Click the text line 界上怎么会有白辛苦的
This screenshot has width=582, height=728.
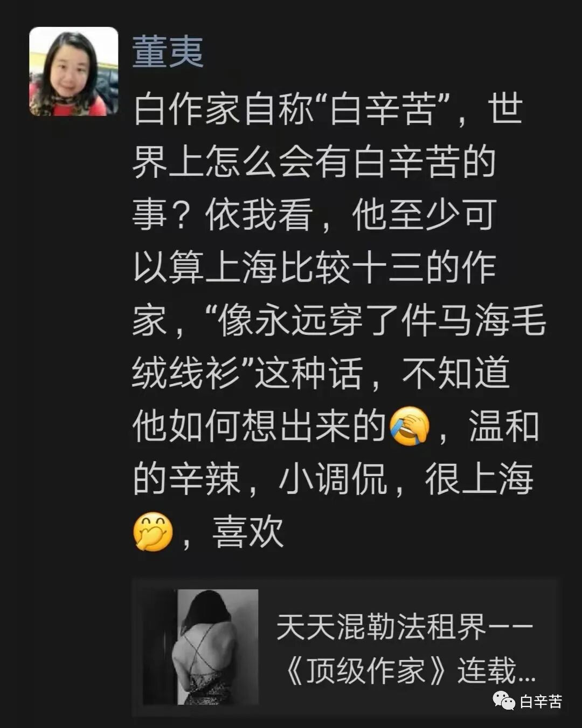coord(314,162)
